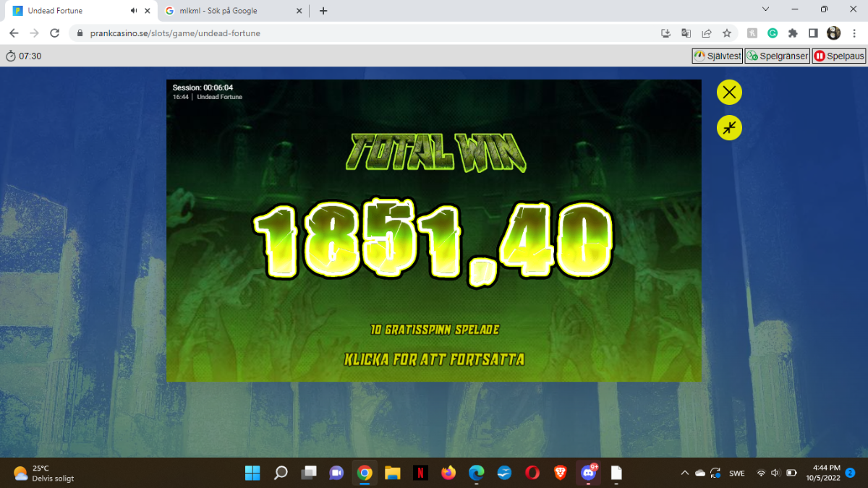Open the weather widget showing 25°C
The width and height of the screenshot is (868, 488).
[x=43, y=473]
